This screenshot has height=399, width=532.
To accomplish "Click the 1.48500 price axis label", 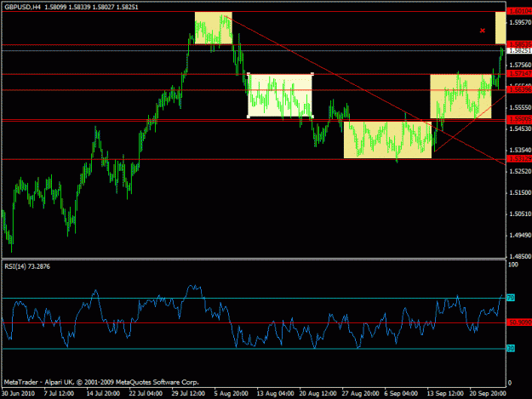I will [520, 256].
